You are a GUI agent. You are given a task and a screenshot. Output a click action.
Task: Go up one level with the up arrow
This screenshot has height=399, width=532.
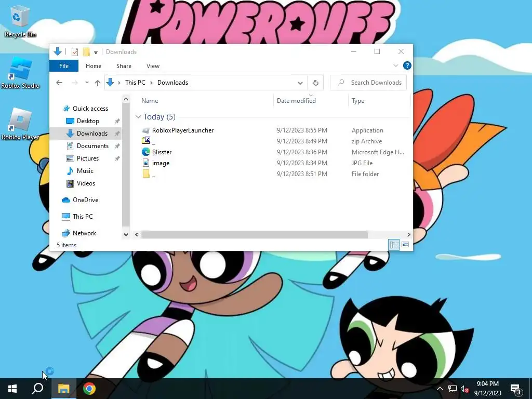(98, 83)
